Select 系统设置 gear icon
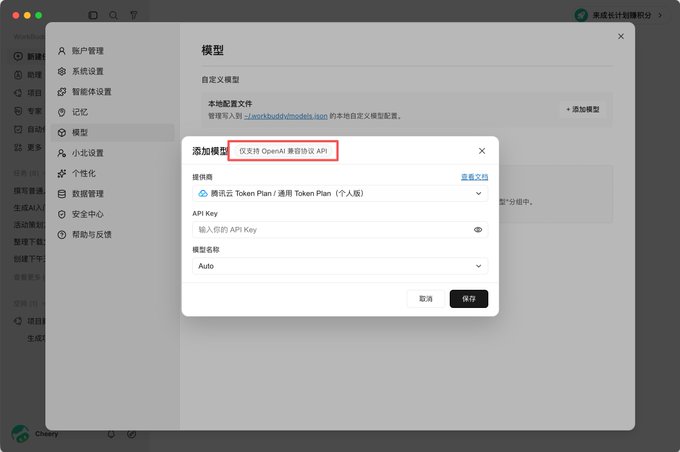 click(62, 71)
